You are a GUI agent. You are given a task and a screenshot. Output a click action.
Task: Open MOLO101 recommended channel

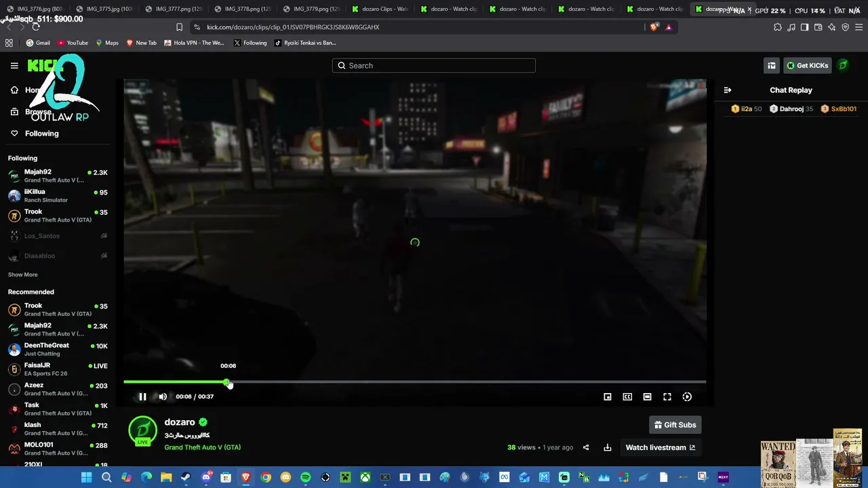pyautogui.click(x=58, y=449)
